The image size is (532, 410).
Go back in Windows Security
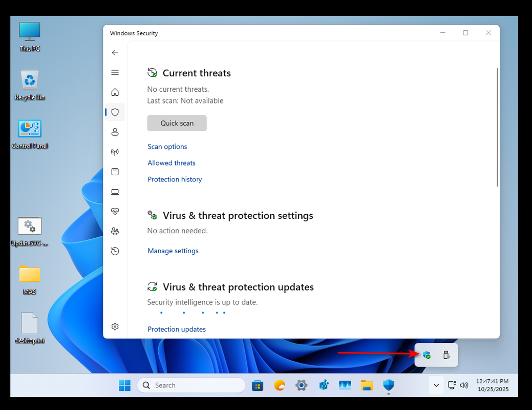tap(115, 53)
